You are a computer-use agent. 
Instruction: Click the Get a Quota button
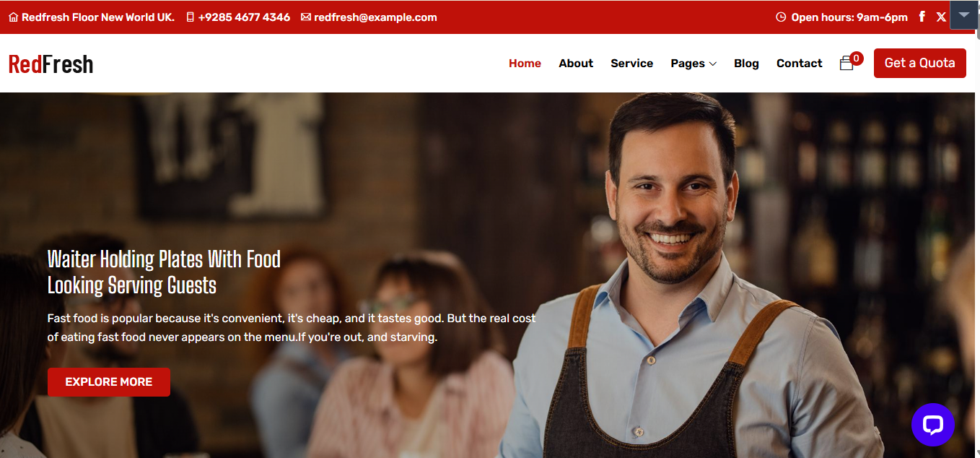[919, 63]
